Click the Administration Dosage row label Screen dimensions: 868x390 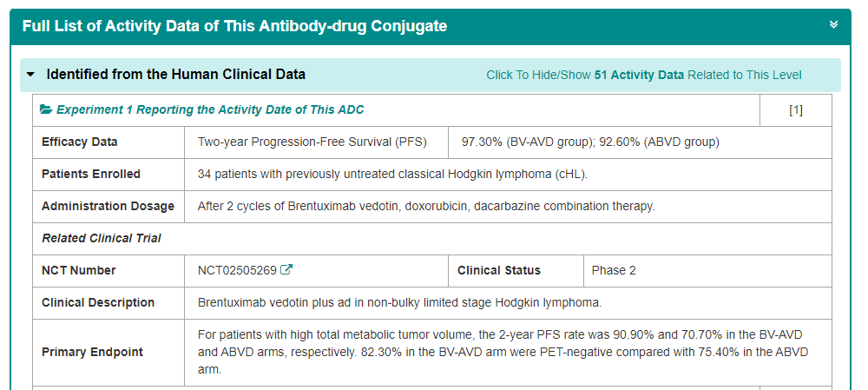(108, 206)
